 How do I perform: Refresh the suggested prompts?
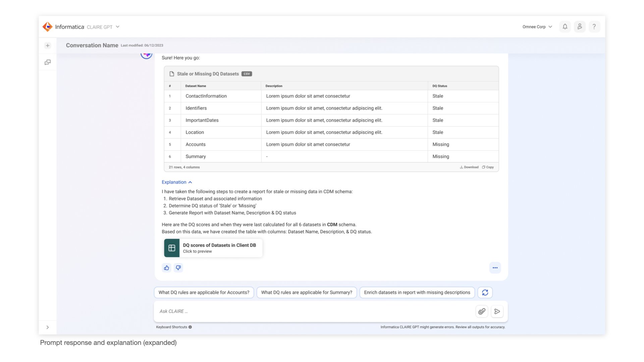(485, 293)
